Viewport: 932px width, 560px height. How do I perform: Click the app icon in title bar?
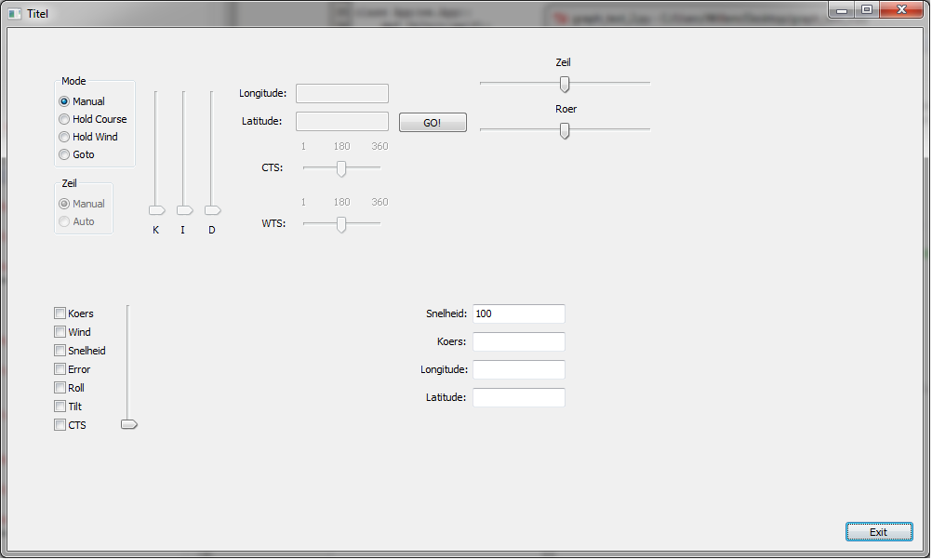(14, 13)
